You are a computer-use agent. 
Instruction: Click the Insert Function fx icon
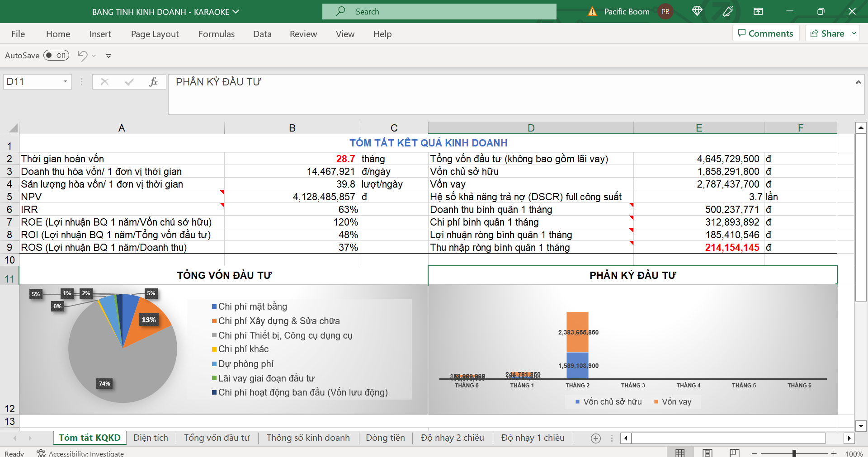pos(153,82)
